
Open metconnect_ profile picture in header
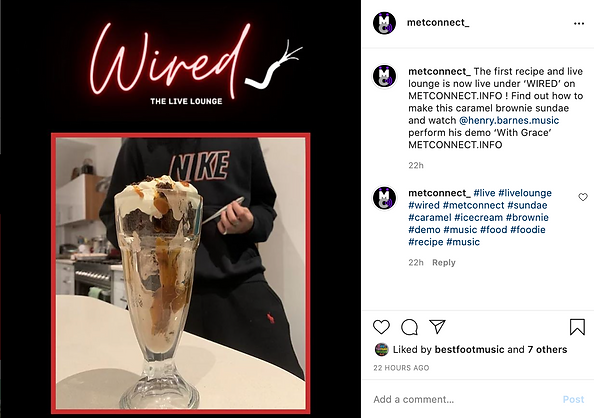[x=385, y=23]
